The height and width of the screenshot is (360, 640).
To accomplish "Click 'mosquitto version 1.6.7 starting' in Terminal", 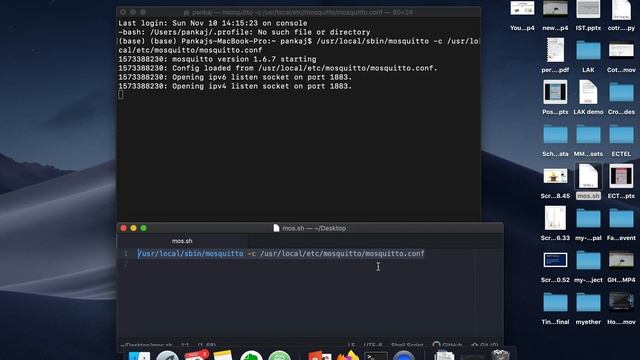I will (x=244, y=59).
